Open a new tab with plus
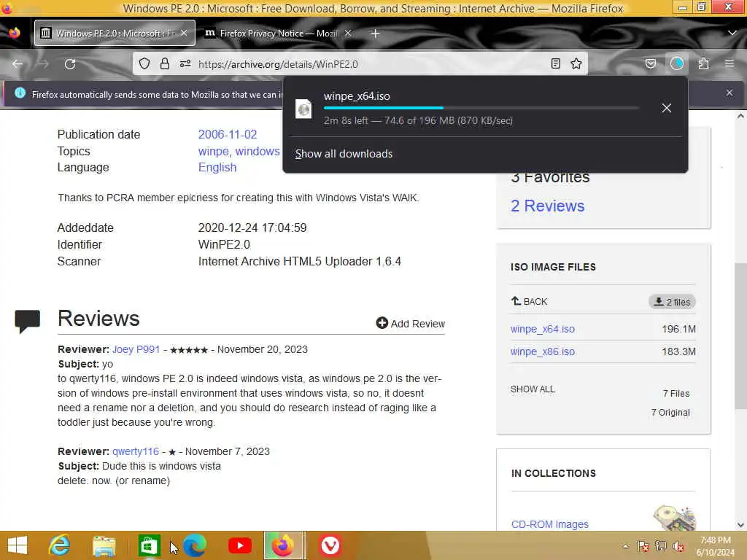 click(375, 34)
